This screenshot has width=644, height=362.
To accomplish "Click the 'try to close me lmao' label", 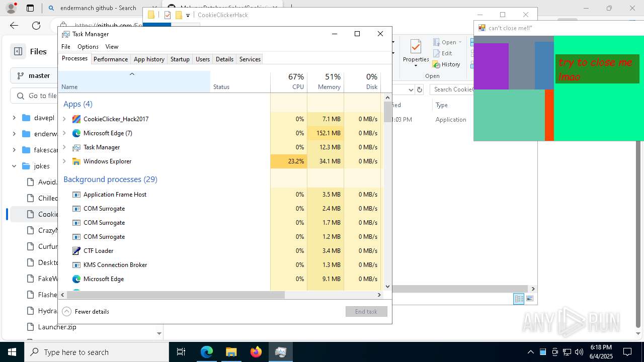I will pyautogui.click(x=597, y=69).
